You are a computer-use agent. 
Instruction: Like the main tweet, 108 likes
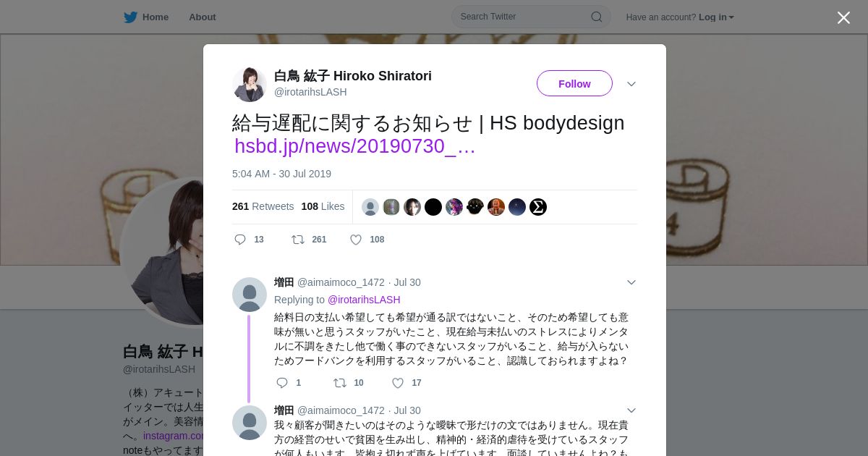(x=367, y=240)
